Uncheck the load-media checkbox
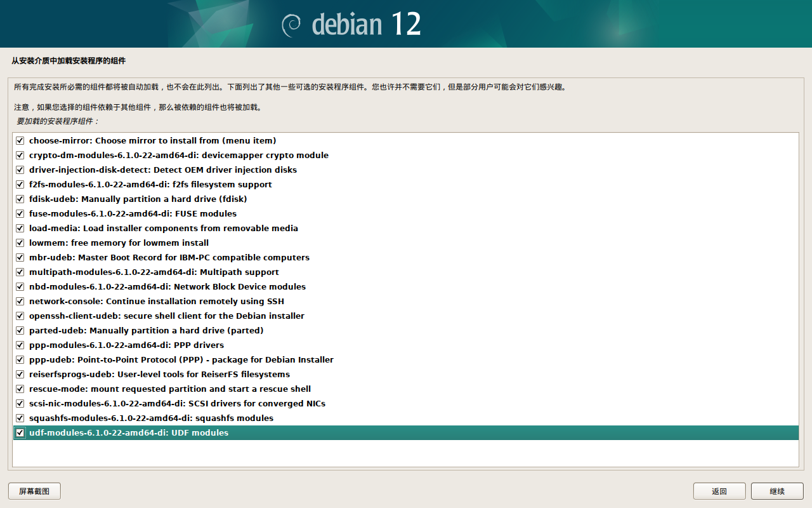The image size is (812, 508). coord(20,229)
